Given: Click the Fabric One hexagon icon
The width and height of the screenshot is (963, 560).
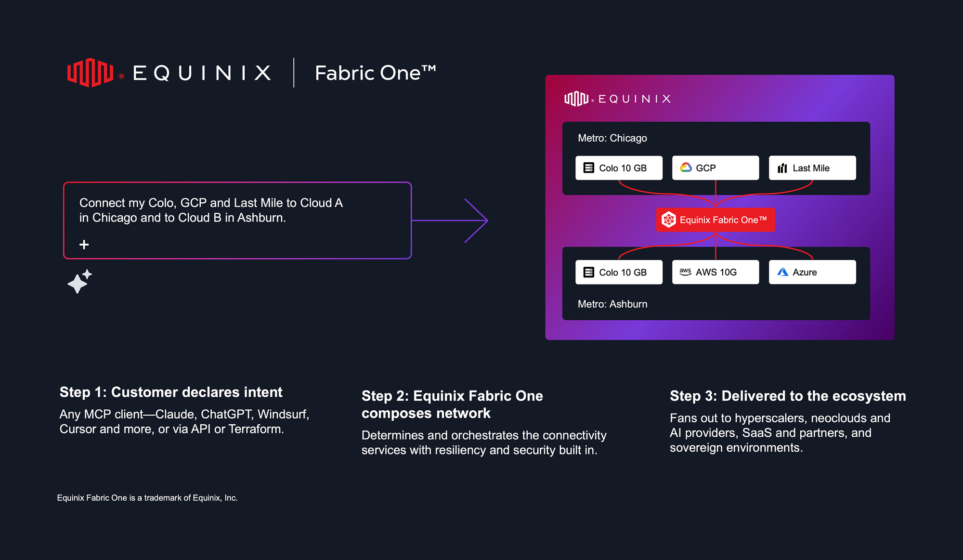Looking at the screenshot, I should pos(669,220).
